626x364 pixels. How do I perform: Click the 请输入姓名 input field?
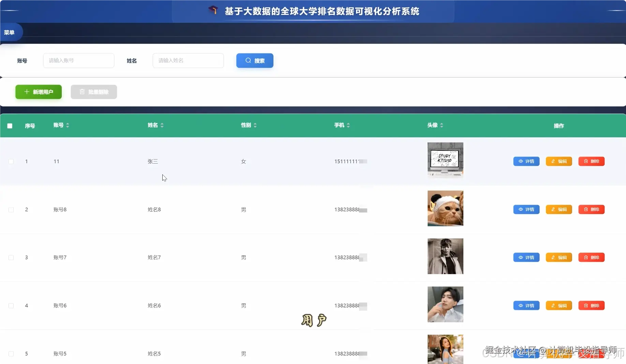188,60
